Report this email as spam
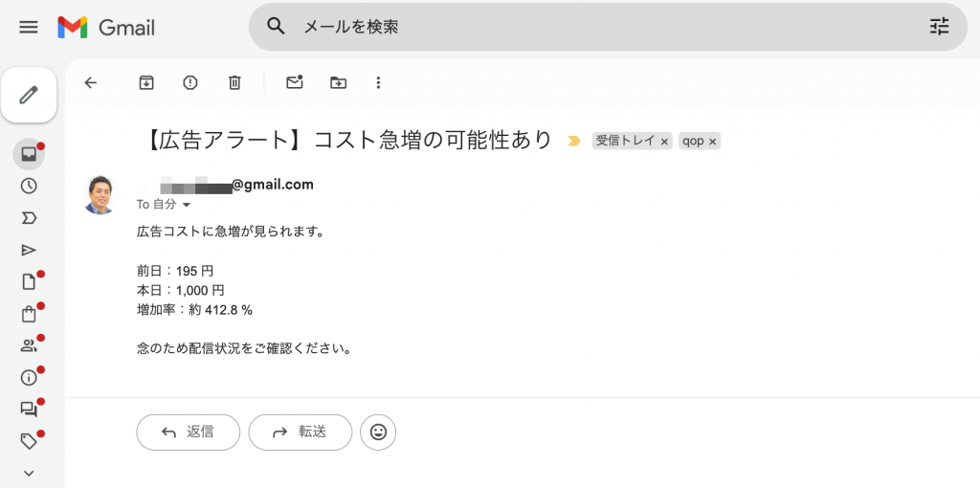980x488 pixels. click(190, 83)
